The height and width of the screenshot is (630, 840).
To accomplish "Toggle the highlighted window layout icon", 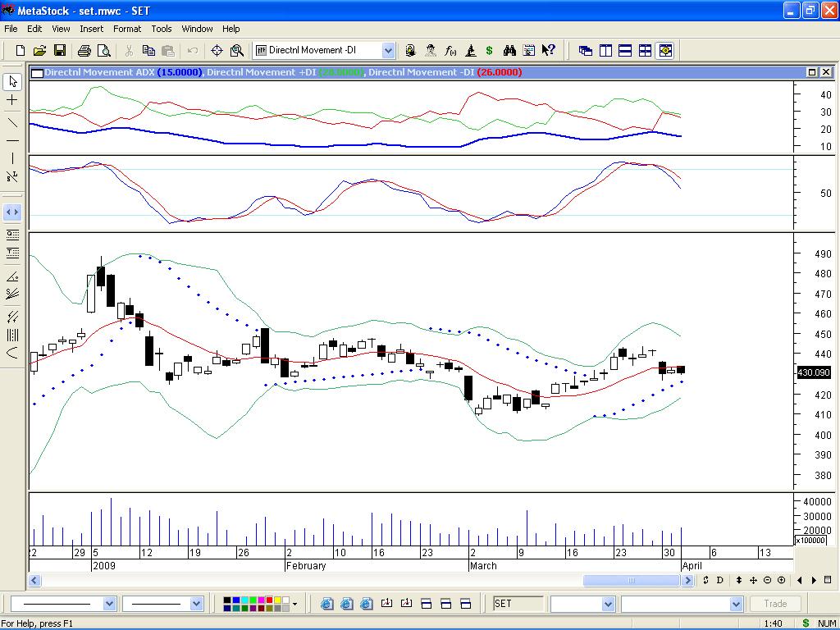I will click(664, 50).
